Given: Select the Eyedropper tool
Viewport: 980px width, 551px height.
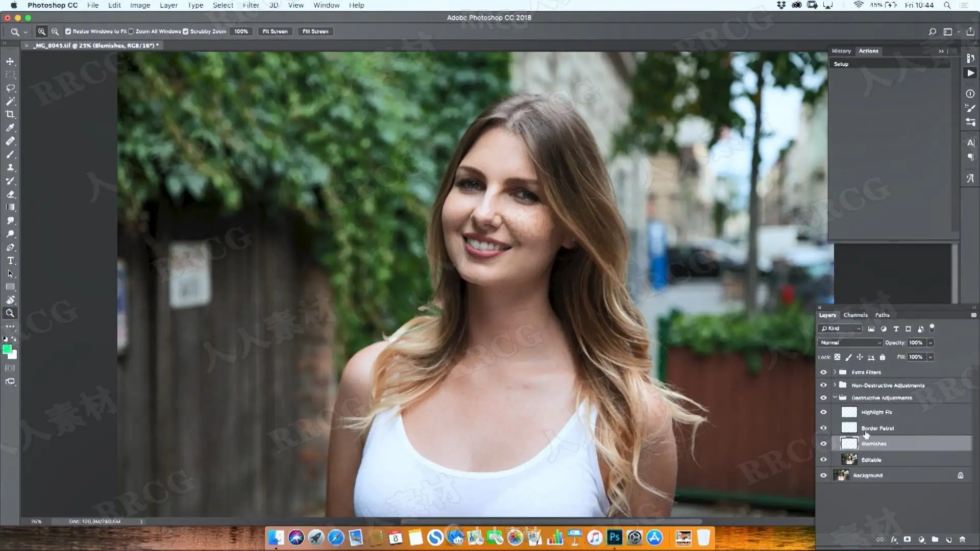Looking at the screenshot, I should click(10, 128).
